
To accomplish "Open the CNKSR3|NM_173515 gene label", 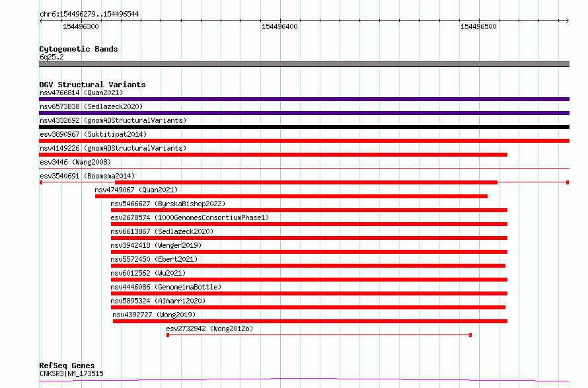I will coord(71,373).
